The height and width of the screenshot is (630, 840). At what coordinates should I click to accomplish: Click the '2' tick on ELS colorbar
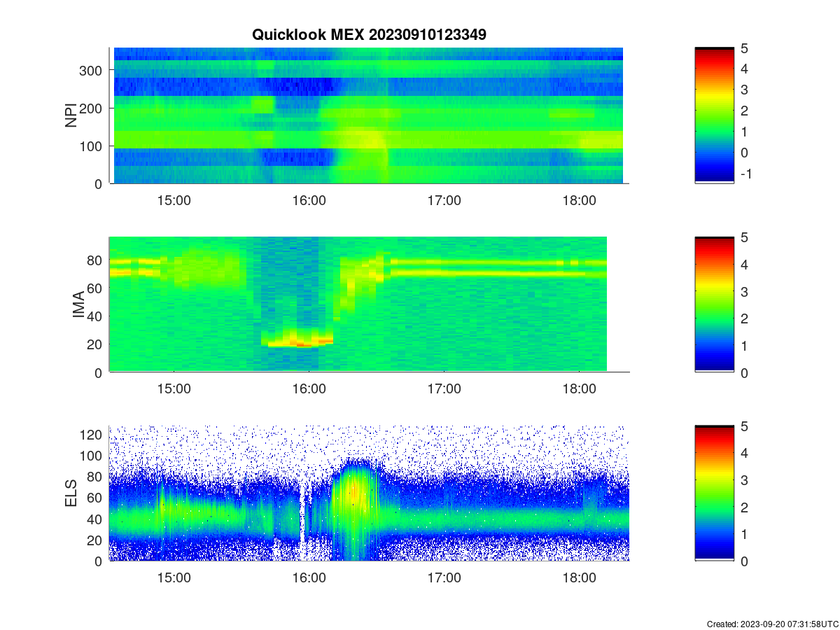click(x=745, y=507)
